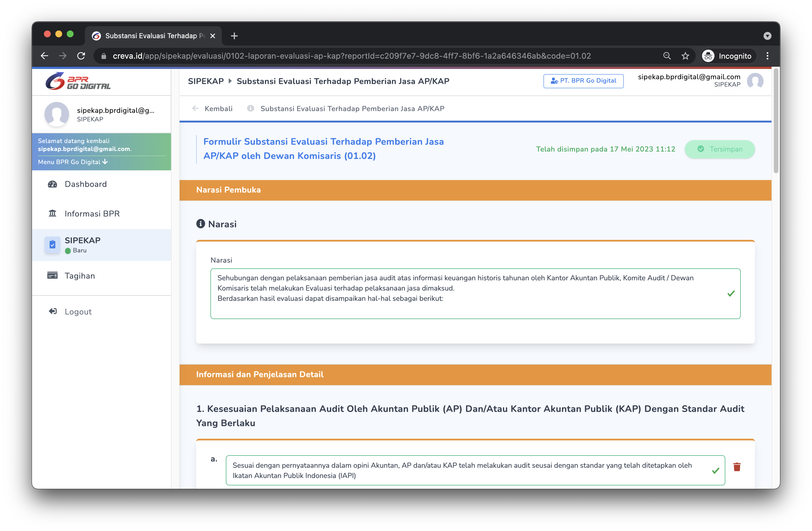Image resolution: width=812 pixels, height=531 pixels.
Task: Click the Telah disimpan timestamp text
Action: pos(606,149)
